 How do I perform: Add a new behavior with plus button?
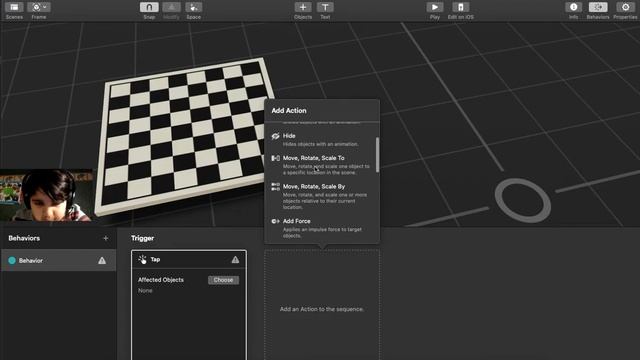[x=106, y=238]
